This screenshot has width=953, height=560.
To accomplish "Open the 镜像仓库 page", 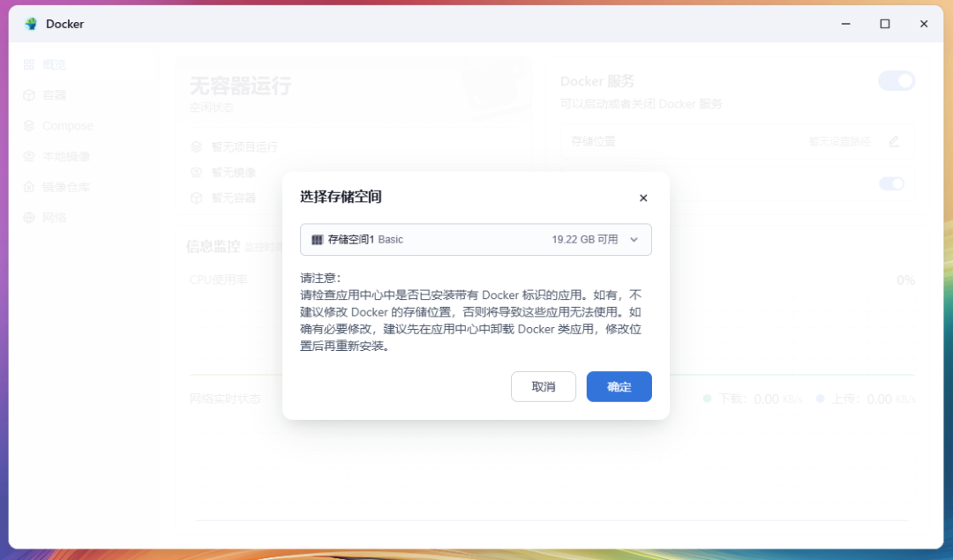I will 65,187.
